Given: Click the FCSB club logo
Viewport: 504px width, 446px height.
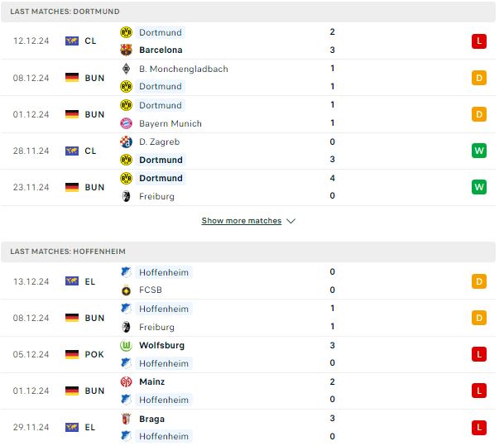Looking at the screenshot, I should click(126, 290).
